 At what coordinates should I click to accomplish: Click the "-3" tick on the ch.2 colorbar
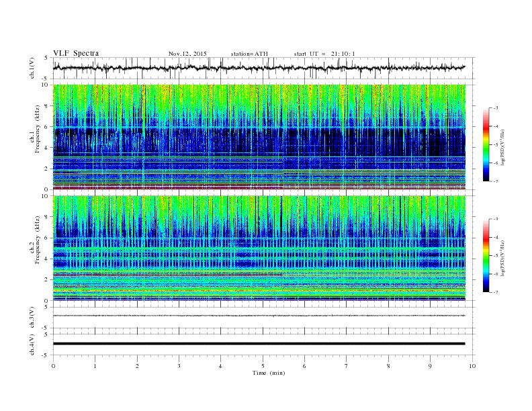click(496, 219)
